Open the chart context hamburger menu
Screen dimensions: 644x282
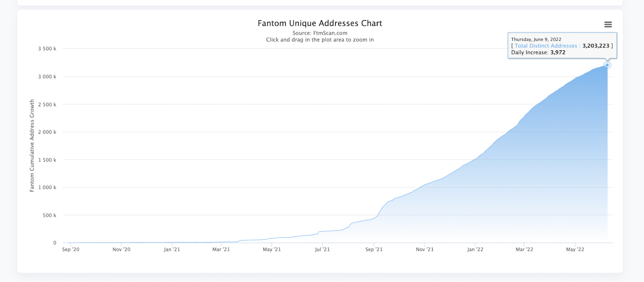coord(608,25)
